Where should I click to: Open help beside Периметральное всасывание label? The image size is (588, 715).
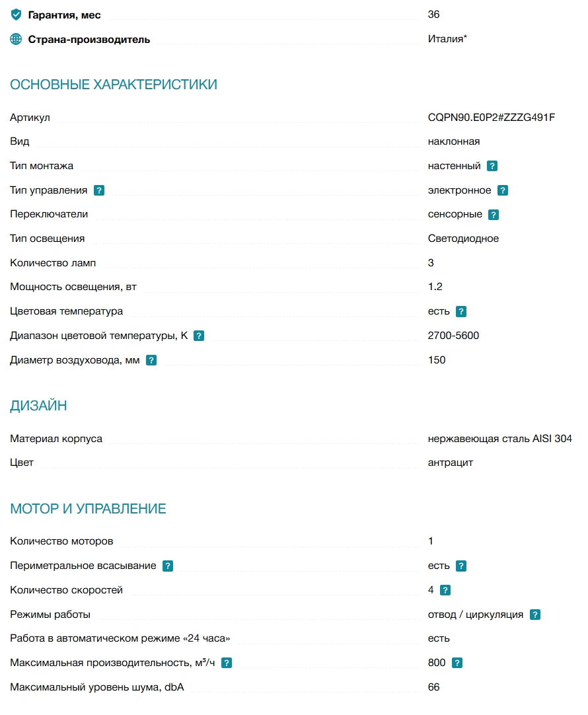coord(168,566)
